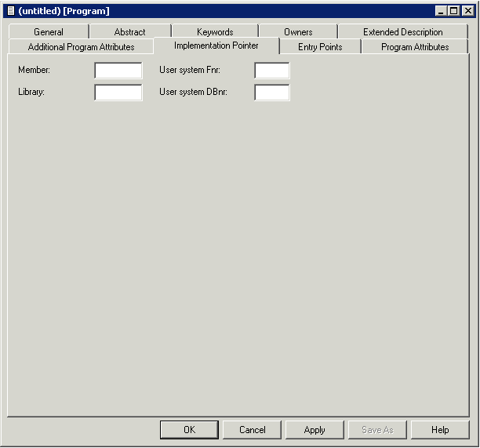Click the User system Fnr field
The height and width of the screenshot is (448, 480).
click(272, 71)
